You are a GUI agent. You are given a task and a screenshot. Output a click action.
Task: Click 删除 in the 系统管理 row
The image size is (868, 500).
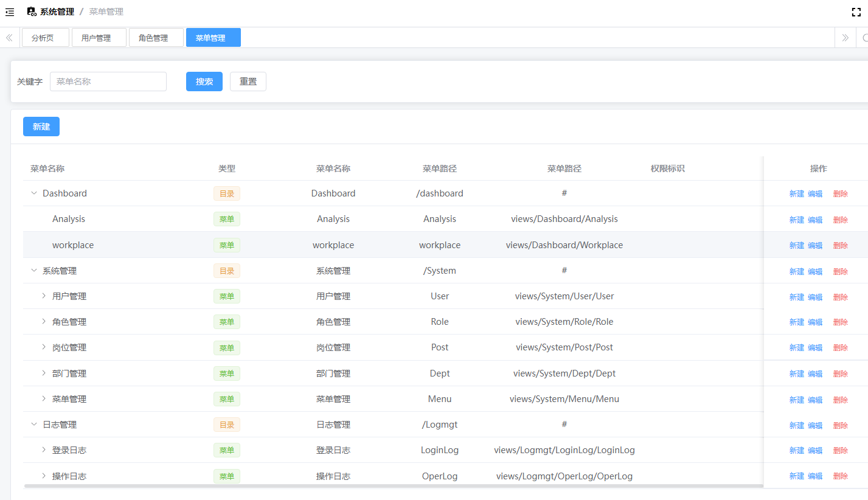(841, 271)
